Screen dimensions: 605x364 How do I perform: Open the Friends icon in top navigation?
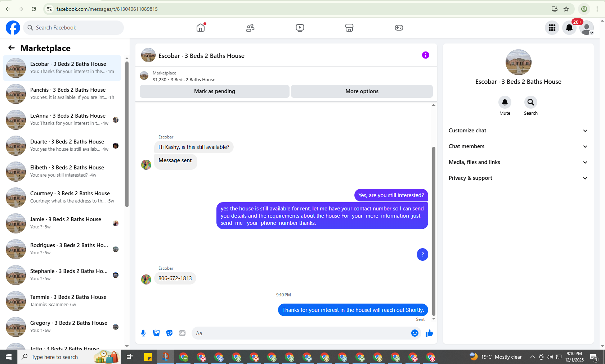[250, 28]
